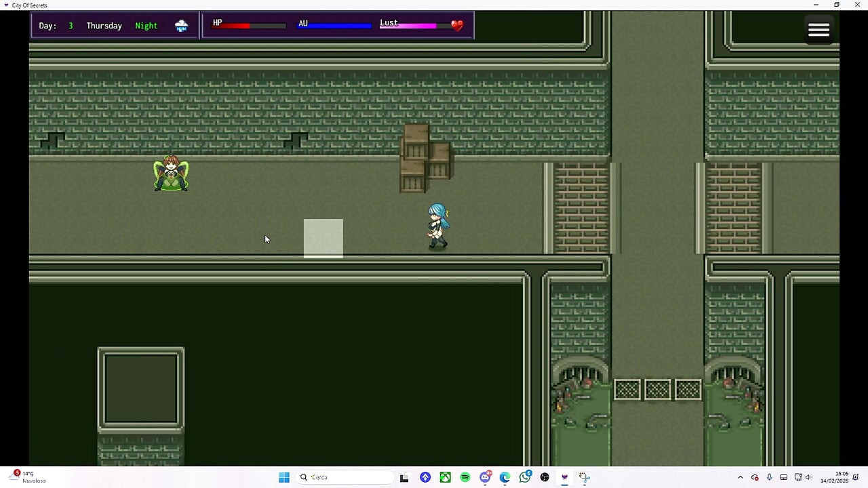Open the hamburger game menu
This screenshot has height=488, width=868.
click(x=818, y=29)
